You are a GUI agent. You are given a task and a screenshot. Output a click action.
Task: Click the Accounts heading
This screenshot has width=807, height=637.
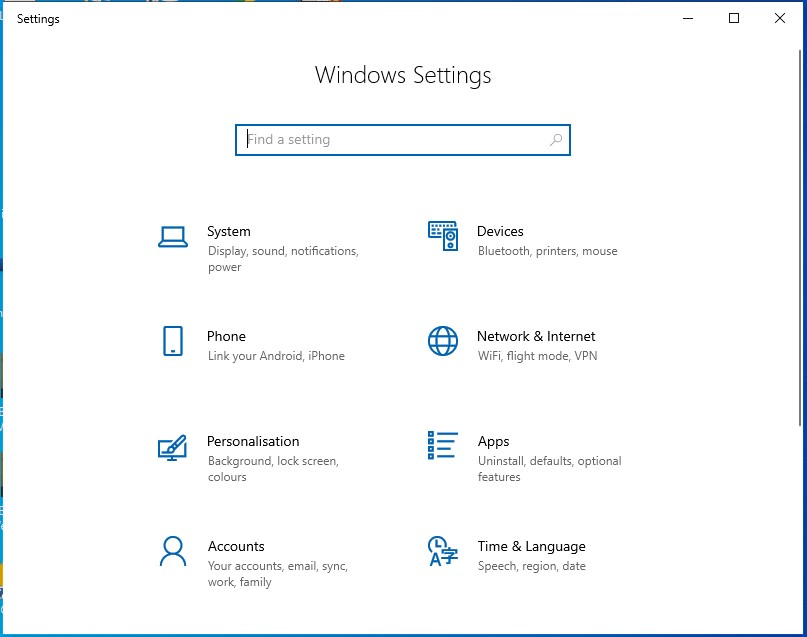click(x=236, y=546)
